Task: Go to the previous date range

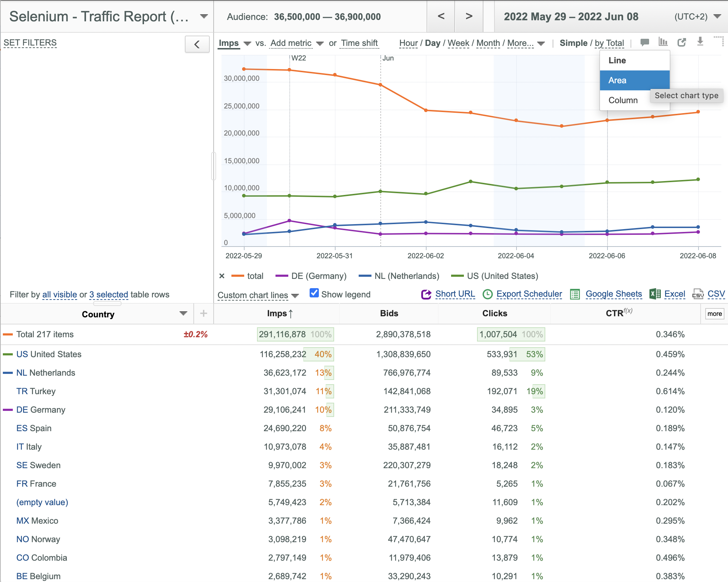Action: point(441,16)
